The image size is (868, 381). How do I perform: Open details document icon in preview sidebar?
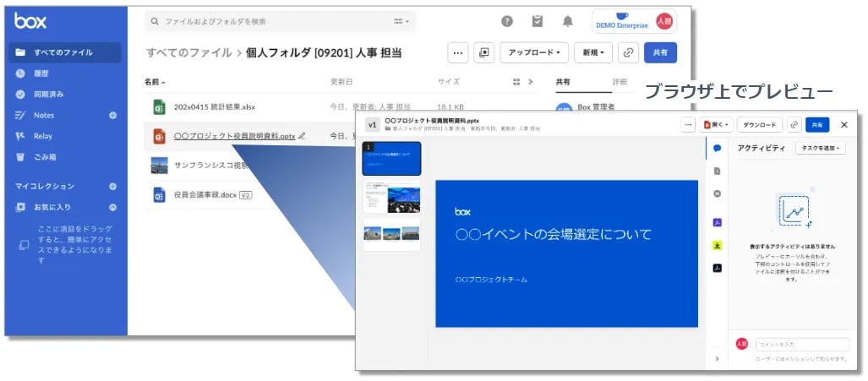[718, 171]
